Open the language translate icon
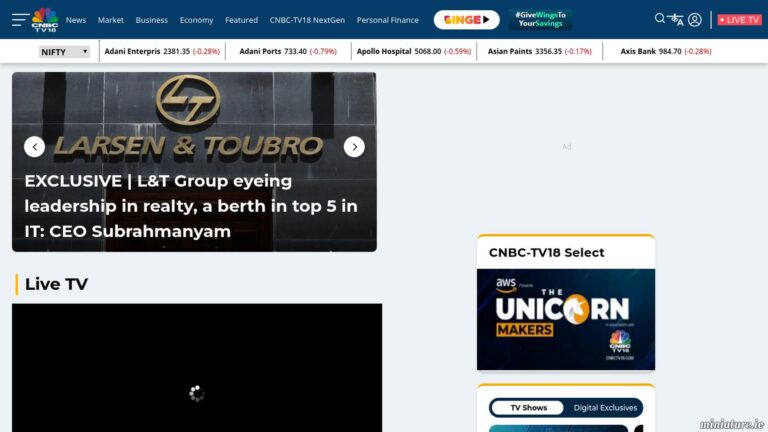 click(x=675, y=20)
